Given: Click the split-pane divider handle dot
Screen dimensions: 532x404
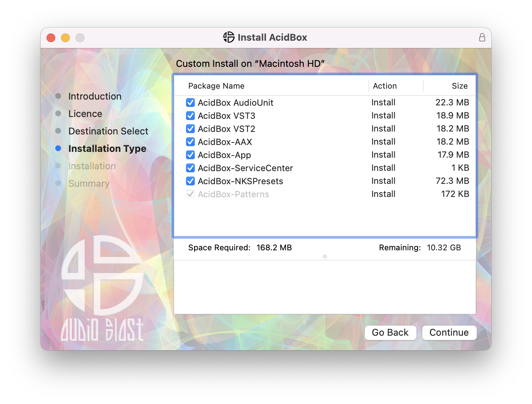Looking at the screenshot, I should click(x=325, y=256).
